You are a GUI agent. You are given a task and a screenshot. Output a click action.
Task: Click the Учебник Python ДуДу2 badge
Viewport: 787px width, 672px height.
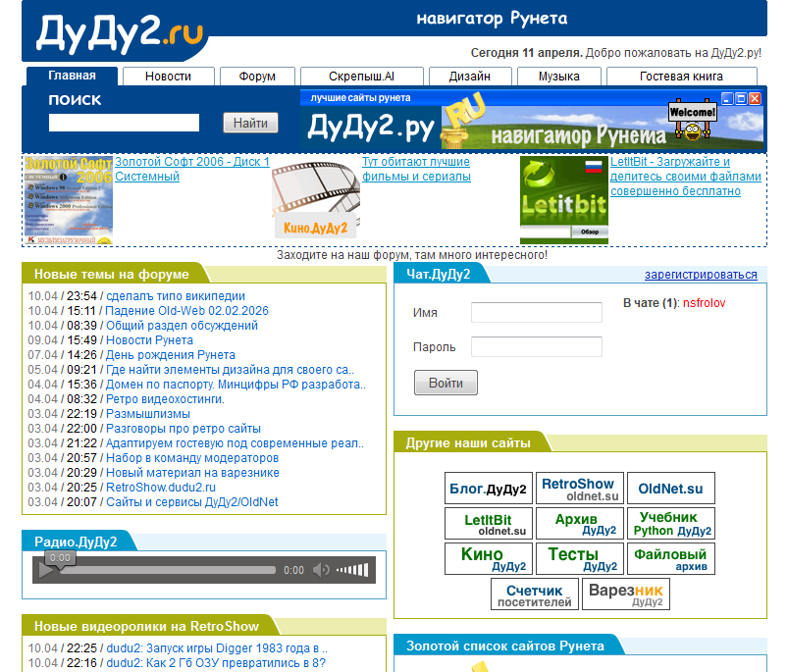671,524
